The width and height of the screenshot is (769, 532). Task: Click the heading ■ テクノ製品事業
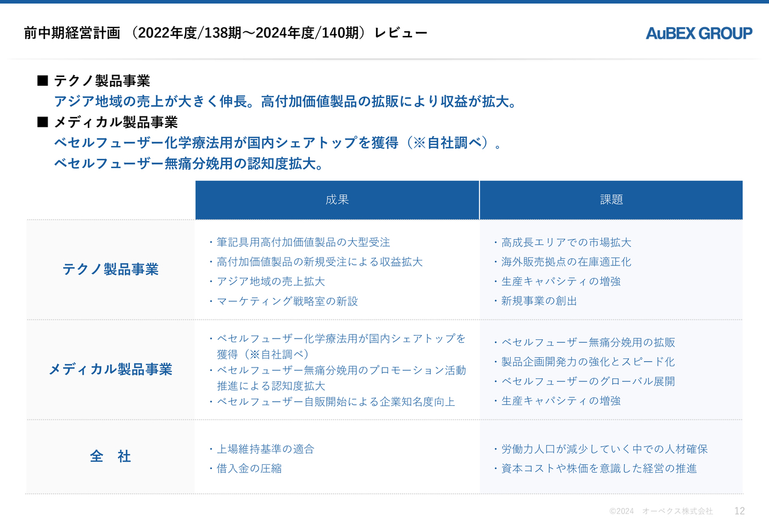pyautogui.click(x=94, y=81)
